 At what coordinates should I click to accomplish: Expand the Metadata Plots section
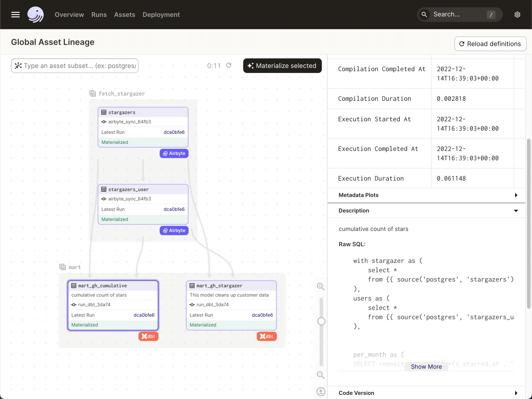(516, 195)
